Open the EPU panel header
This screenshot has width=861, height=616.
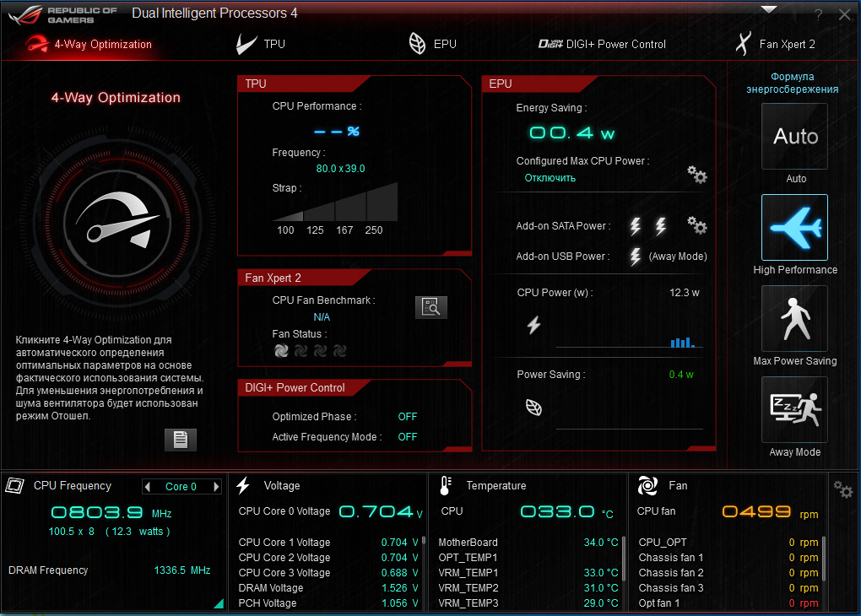(x=539, y=84)
